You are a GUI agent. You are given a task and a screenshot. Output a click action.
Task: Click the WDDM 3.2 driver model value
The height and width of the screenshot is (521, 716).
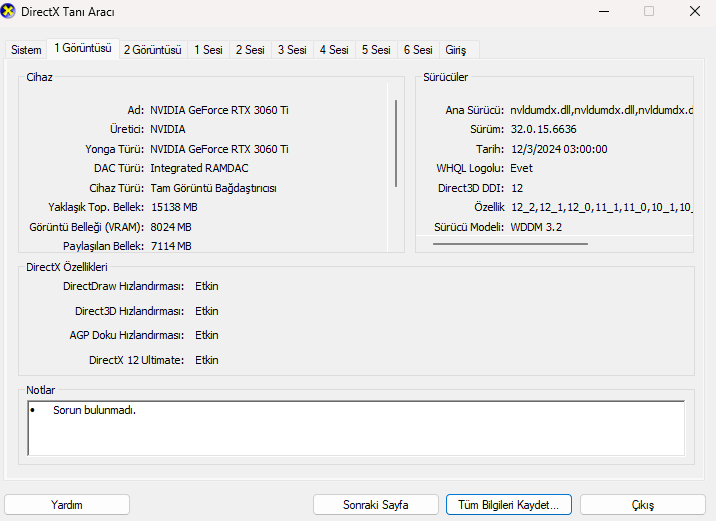pyautogui.click(x=536, y=227)
